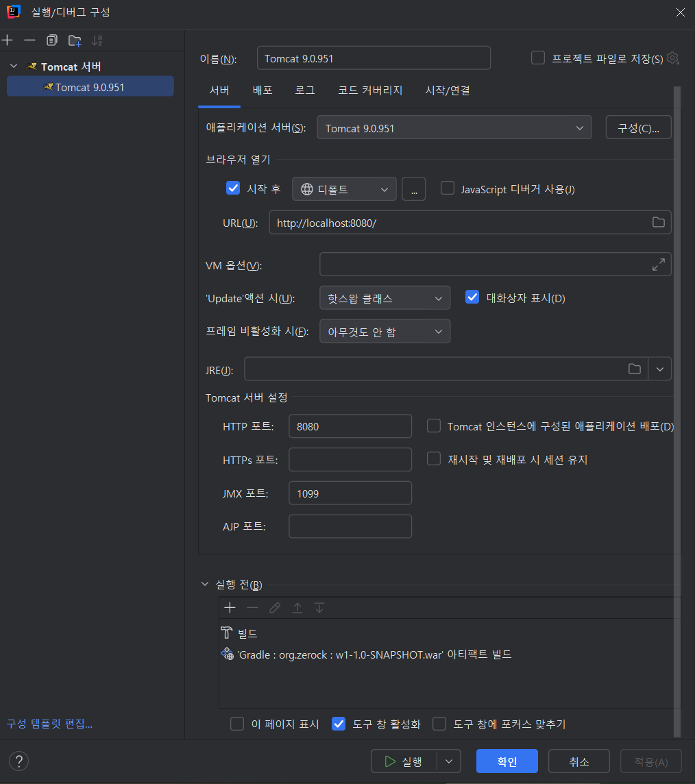
Task: Open the 디폴트 browser dropdown
Action: 344,189
